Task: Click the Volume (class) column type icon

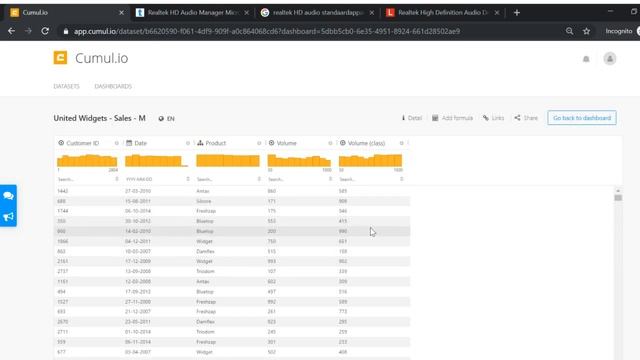Action: (x=342, y=143)
